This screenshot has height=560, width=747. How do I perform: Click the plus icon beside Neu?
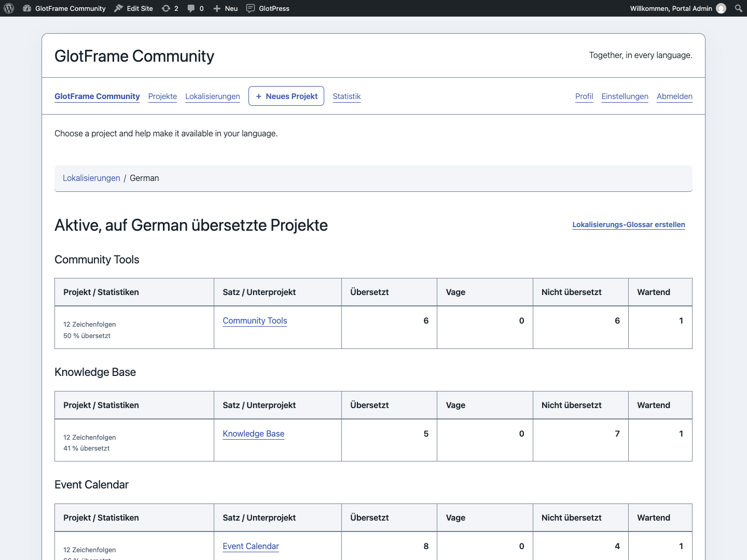click(x=217, y=8)
